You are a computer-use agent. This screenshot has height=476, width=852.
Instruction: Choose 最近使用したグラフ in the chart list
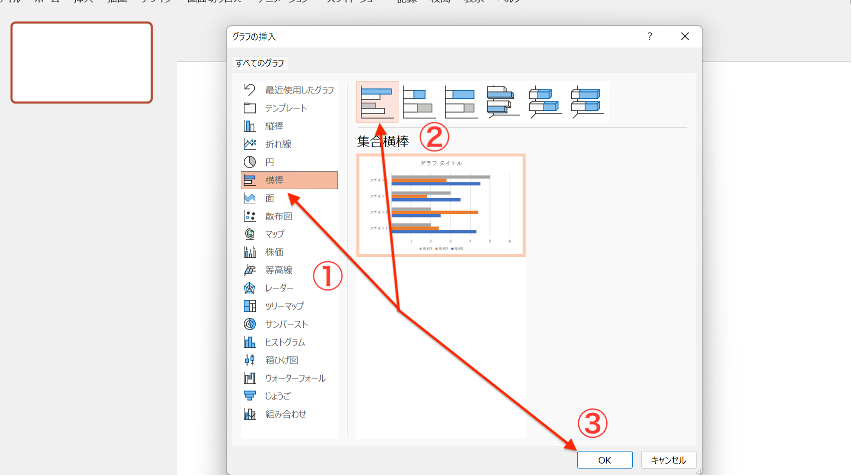(x=289, y=90)
